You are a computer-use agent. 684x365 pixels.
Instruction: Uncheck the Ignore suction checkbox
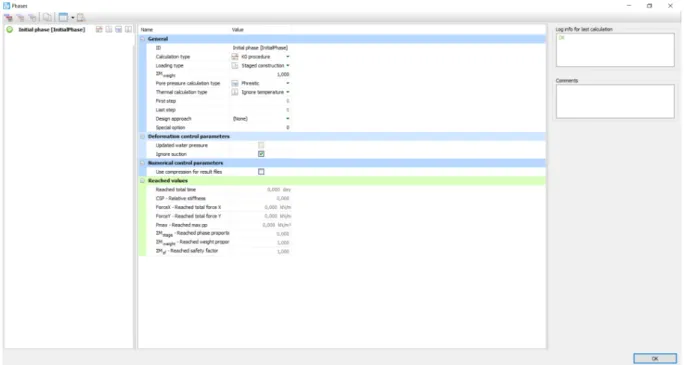[x=261, y=154]
